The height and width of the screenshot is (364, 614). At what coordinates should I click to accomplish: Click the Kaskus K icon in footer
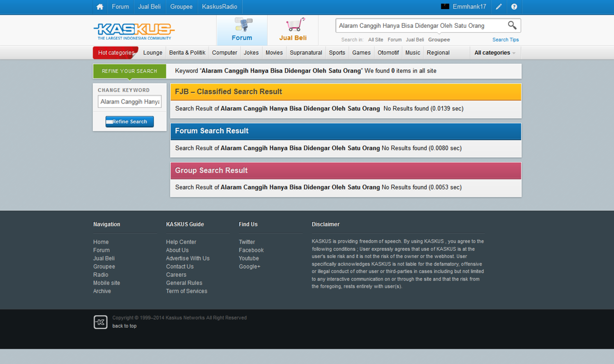[x=100, y=322]
